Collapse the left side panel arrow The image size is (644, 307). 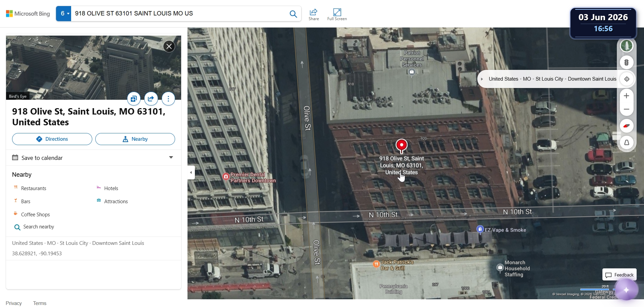coord(191,173)
